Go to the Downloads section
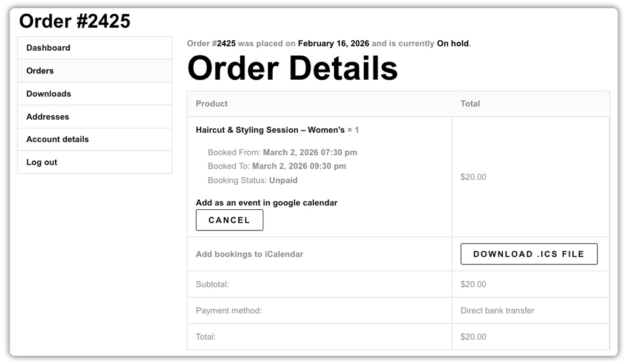The height and width of the screenshot is (364, 627). [x=48, y=93]
